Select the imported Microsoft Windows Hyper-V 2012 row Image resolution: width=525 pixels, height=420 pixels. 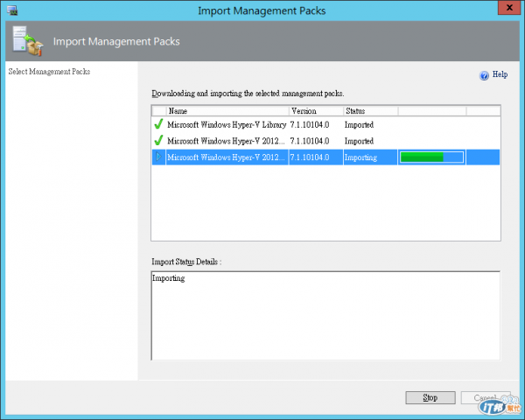325,141
